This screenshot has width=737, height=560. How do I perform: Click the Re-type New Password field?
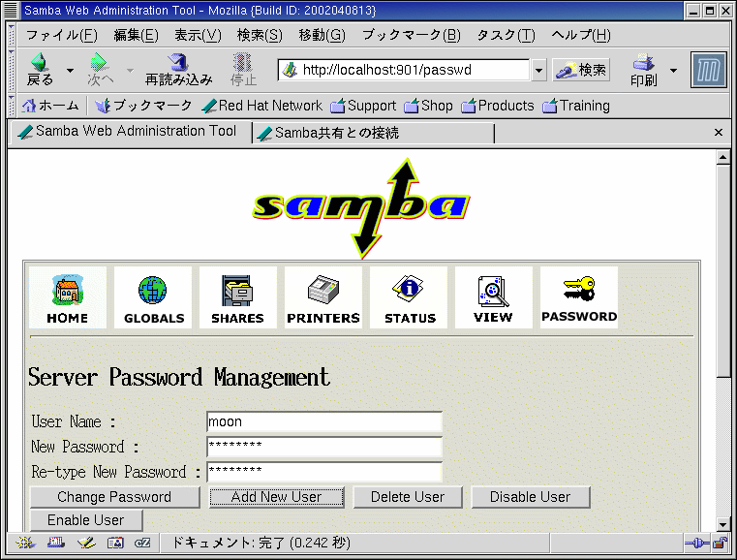pos(324,472)
